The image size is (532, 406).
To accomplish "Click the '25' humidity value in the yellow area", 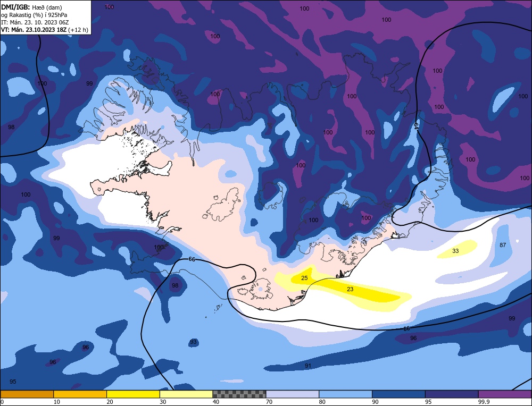I will point(304,278).
